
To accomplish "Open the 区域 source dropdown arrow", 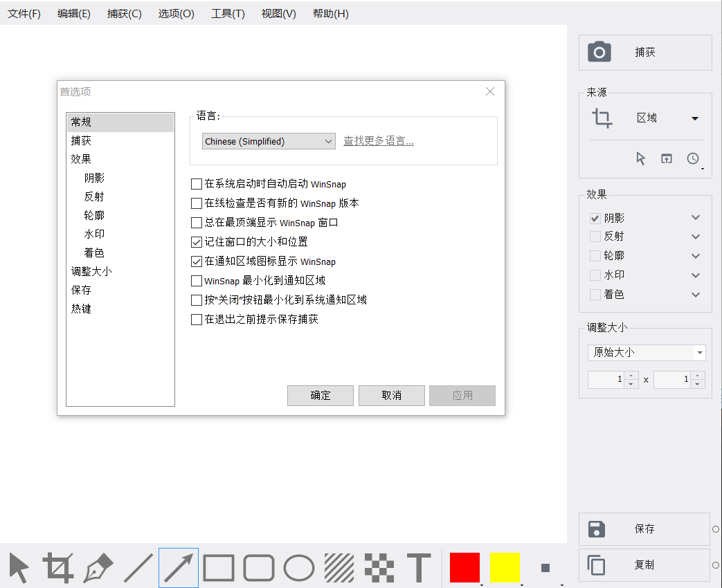I will pos(695,118).
